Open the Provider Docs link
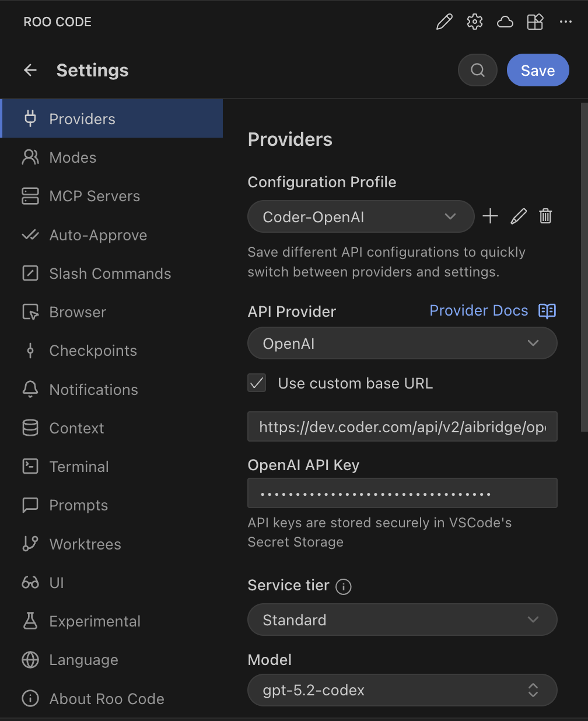This screenshot has height=721, width=588. pos(478,310)
